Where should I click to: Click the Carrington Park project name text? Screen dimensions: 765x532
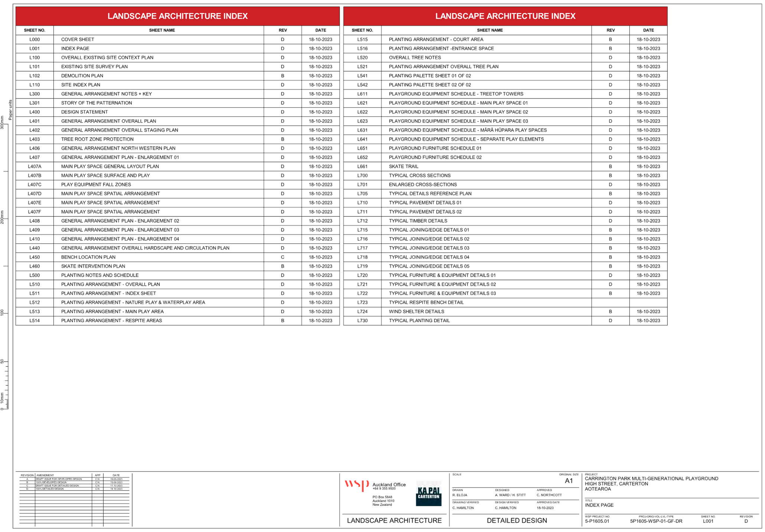(651, 479)
